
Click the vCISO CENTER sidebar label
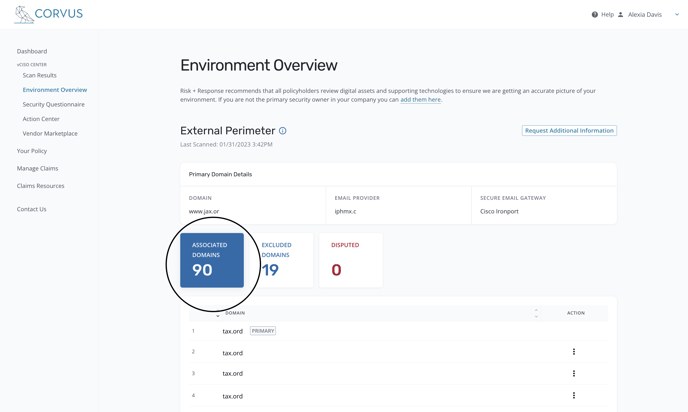[x=32, y=64]
